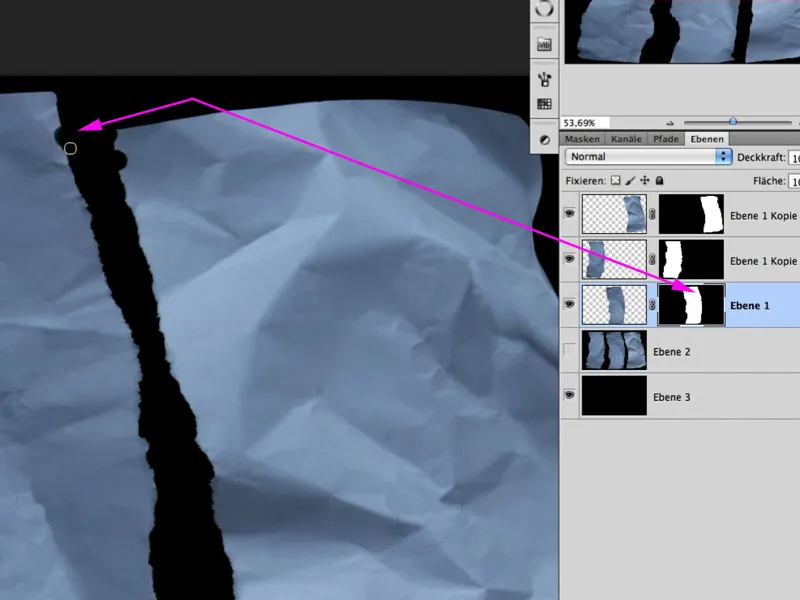Click the layer mask thumbnail of Ebene 1

coord(693,305)
